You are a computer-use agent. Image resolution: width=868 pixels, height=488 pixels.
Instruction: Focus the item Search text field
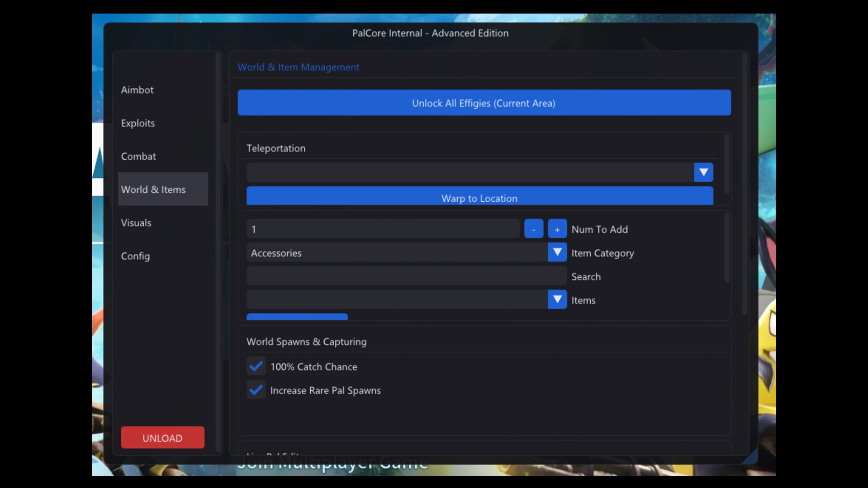pyautogui.click(x=407, y=276)
